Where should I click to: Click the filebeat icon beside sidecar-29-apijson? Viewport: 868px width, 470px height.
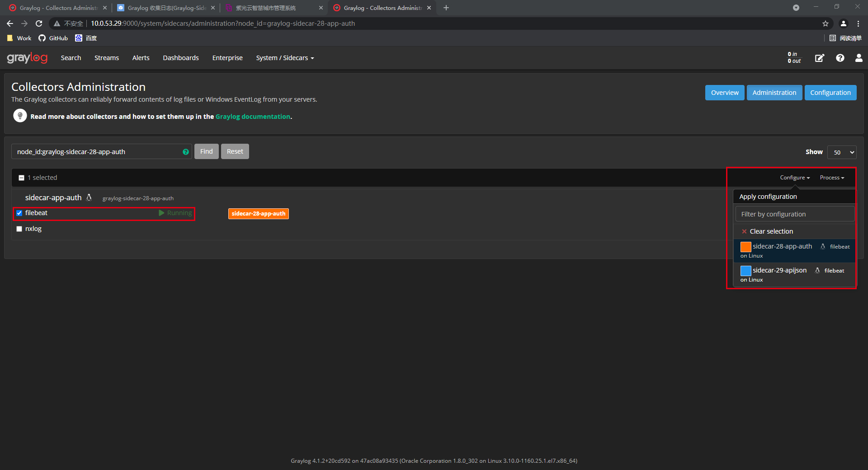817,270
